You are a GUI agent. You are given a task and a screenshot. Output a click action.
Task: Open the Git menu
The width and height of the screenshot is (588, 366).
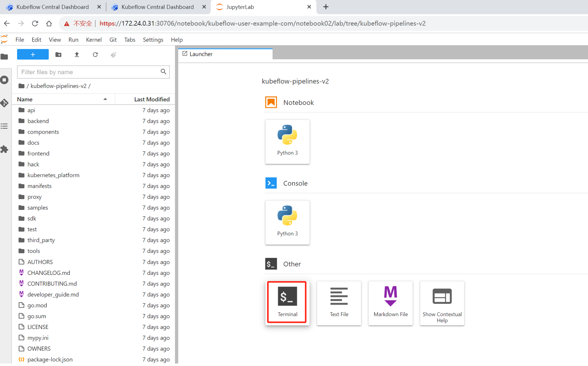113,39
